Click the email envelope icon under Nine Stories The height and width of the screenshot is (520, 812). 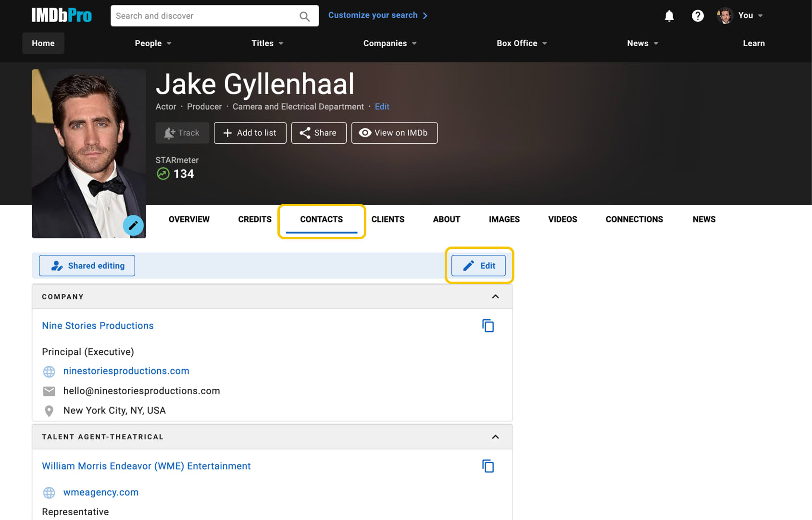point(49,391)
